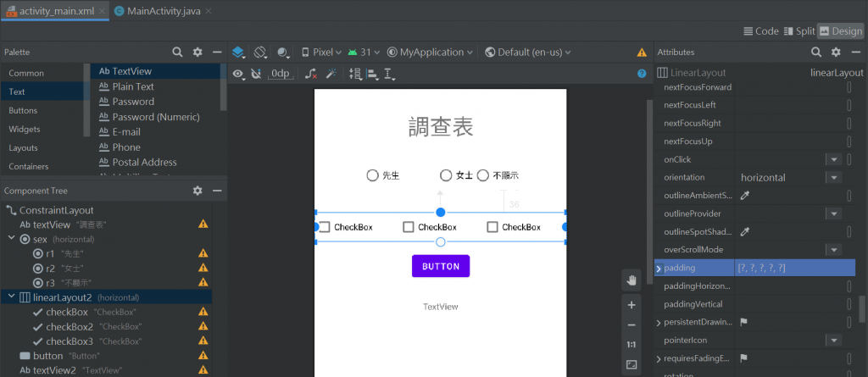Open Component Tree settings gear

click(x=198, y=191)
